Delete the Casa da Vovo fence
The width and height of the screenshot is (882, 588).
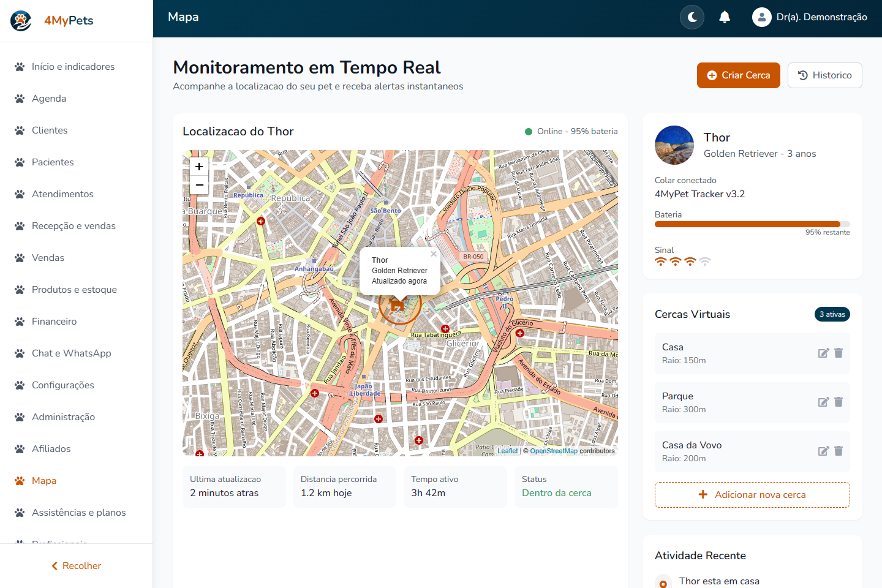click(x=839, y=451)
